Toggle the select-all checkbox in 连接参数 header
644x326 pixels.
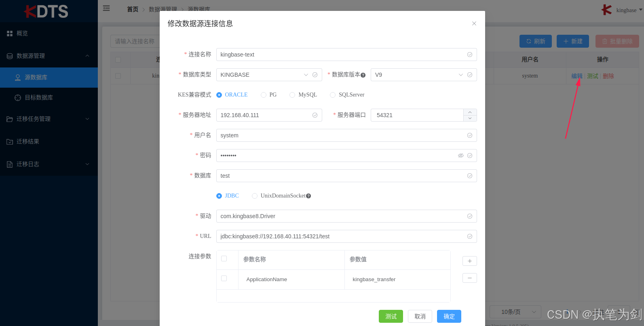click(224, 259)
